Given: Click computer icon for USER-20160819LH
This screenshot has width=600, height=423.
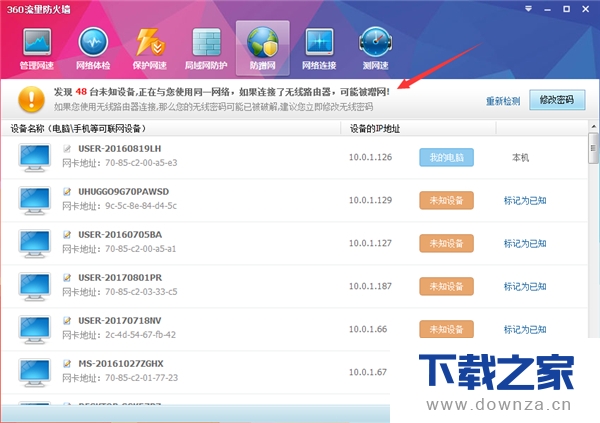Looking at the screenshot, I should [x=34, y=158].
